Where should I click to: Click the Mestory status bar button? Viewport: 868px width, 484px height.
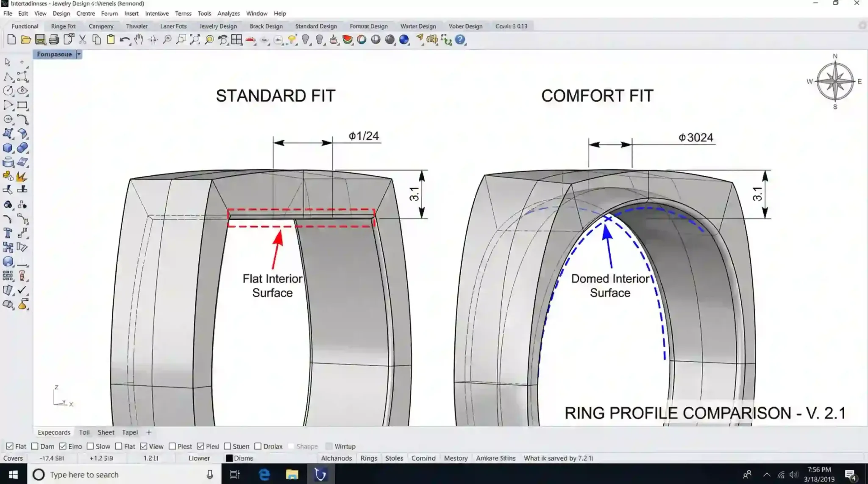tap(456, 458)
